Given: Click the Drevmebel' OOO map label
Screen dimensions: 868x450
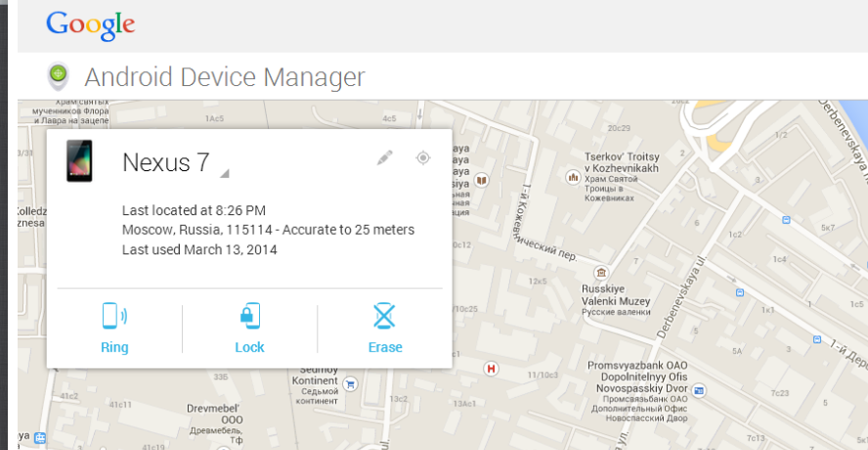Looking at the screenshot, I should (215, 414).
